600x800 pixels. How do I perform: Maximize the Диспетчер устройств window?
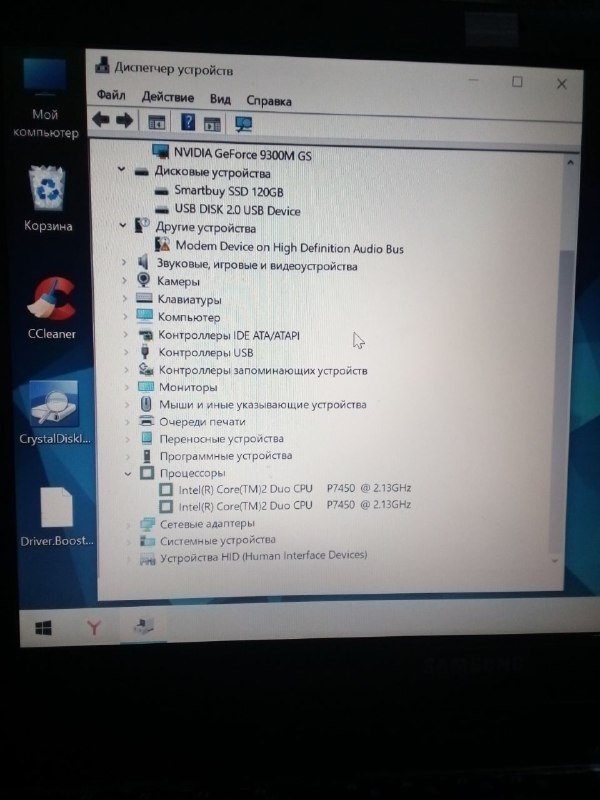point(517,82)
